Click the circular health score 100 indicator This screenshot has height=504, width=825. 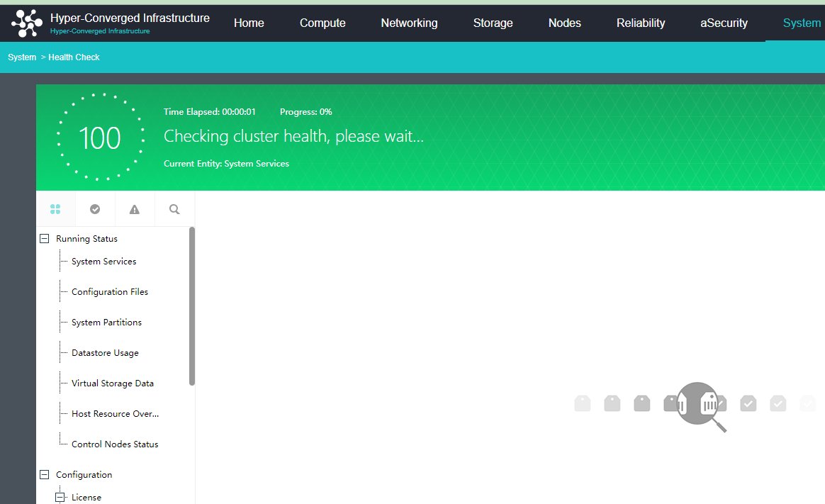[100, 138]
